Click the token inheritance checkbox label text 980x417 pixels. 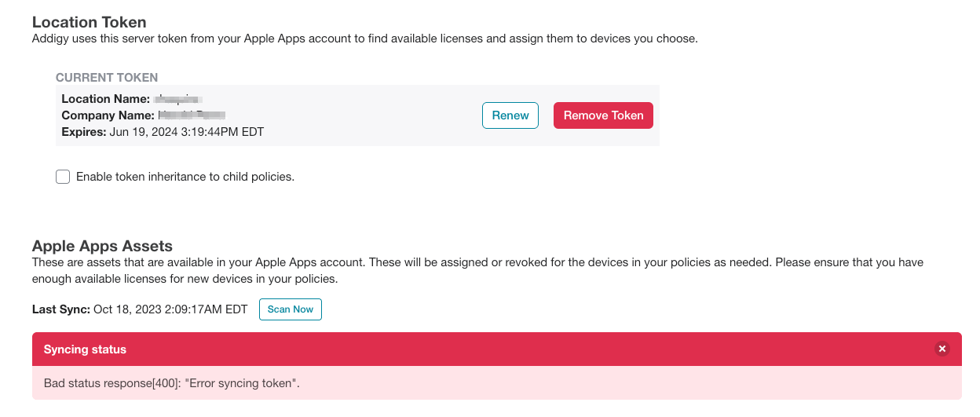(x=185, y=177)
